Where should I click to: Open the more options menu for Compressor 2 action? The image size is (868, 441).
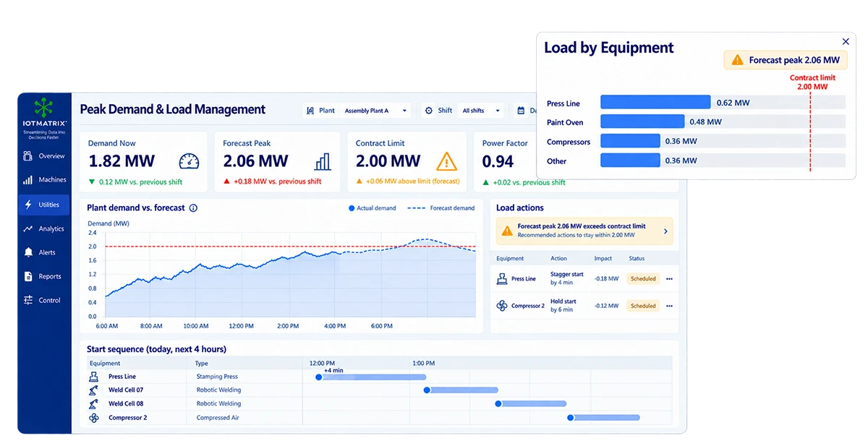coord(669,306)
